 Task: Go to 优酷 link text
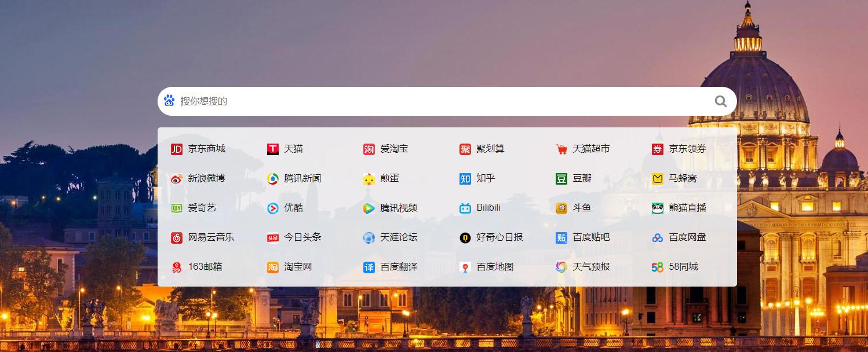[x=294, y=208]
